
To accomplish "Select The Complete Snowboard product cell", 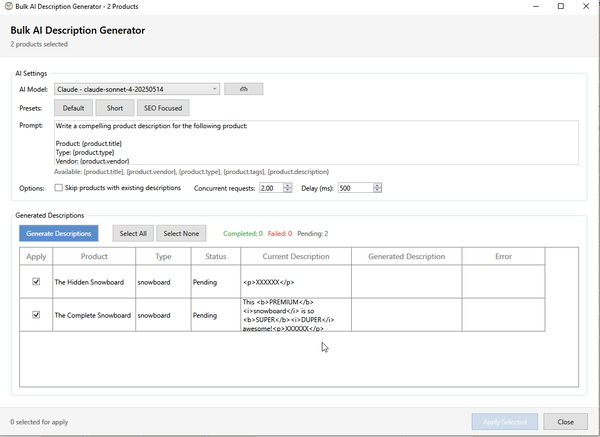I will tap(94, 315).
